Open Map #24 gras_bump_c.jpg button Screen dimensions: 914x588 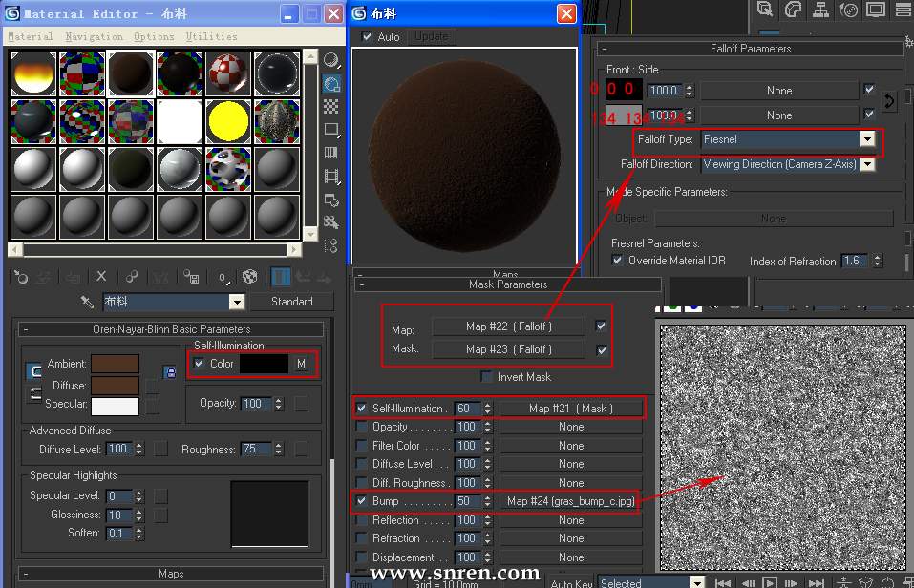coord(571,500)
